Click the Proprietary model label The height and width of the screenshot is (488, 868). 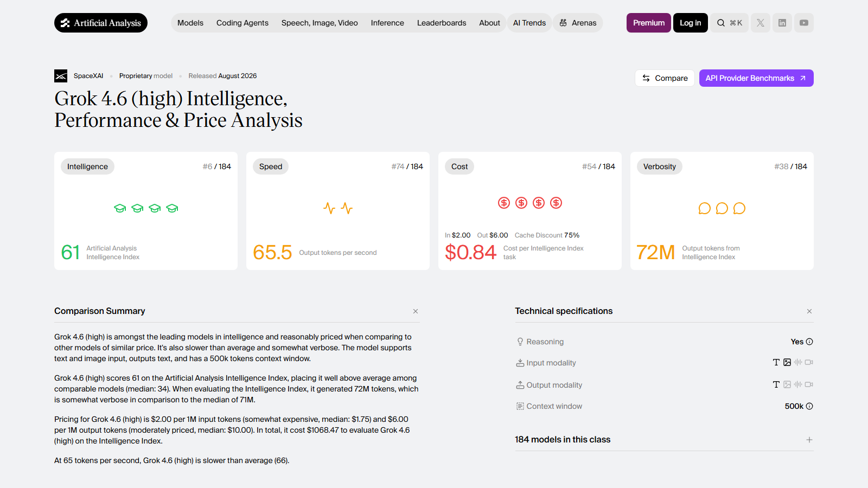tap(146, 76)
